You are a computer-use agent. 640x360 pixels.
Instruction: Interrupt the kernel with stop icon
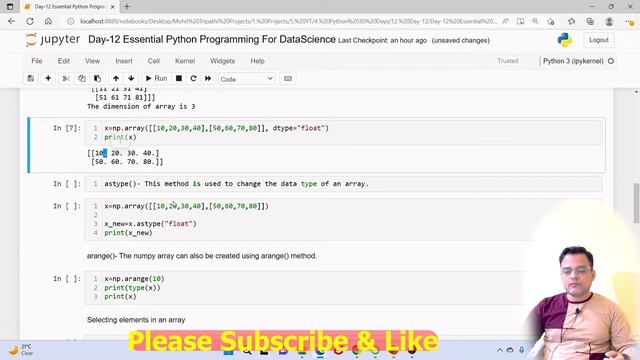tap(179, 78)
